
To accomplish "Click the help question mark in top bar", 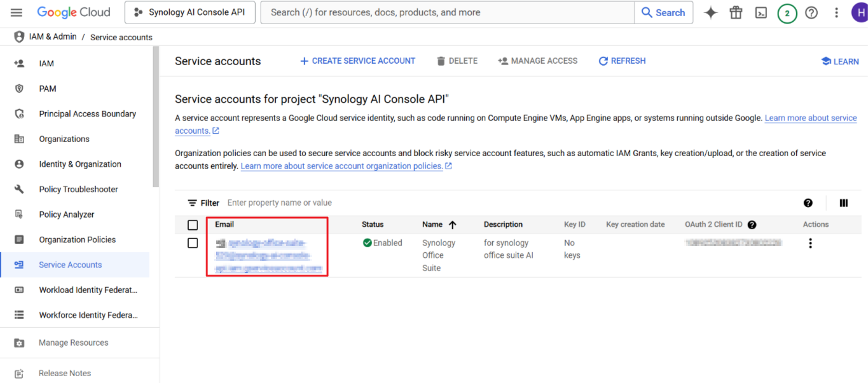I will pyautogui.click(x=811, y=12).
